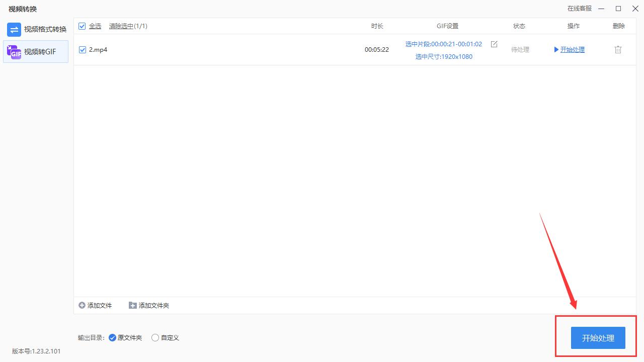Click the 选中尺寸:1920x1080 size link

[444, 56]
